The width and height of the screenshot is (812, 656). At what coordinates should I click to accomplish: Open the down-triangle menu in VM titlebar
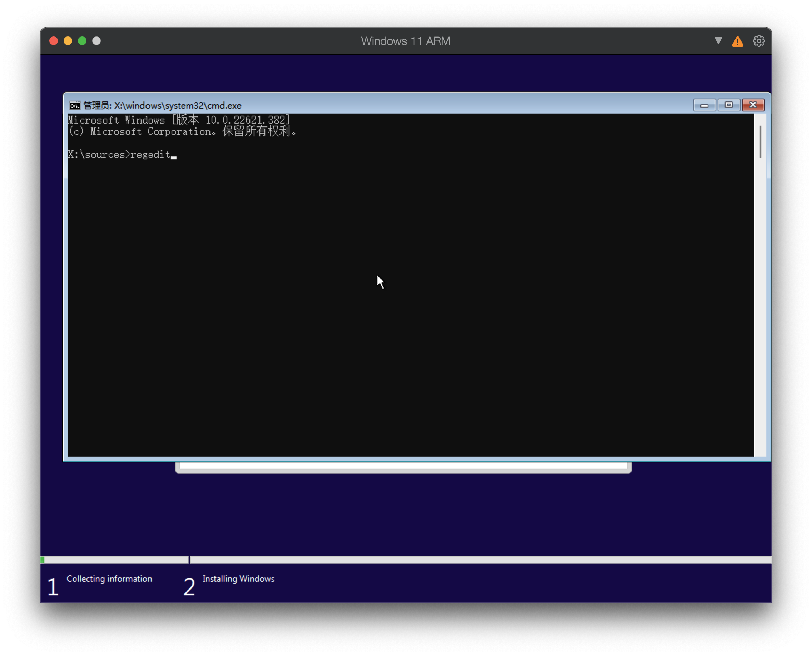(718, 40)
